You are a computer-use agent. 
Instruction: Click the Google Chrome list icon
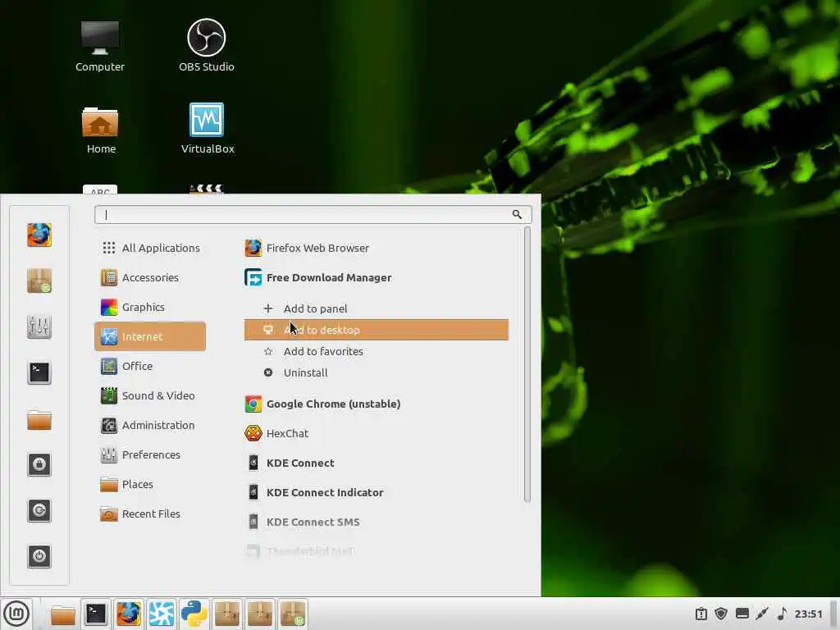253,404
